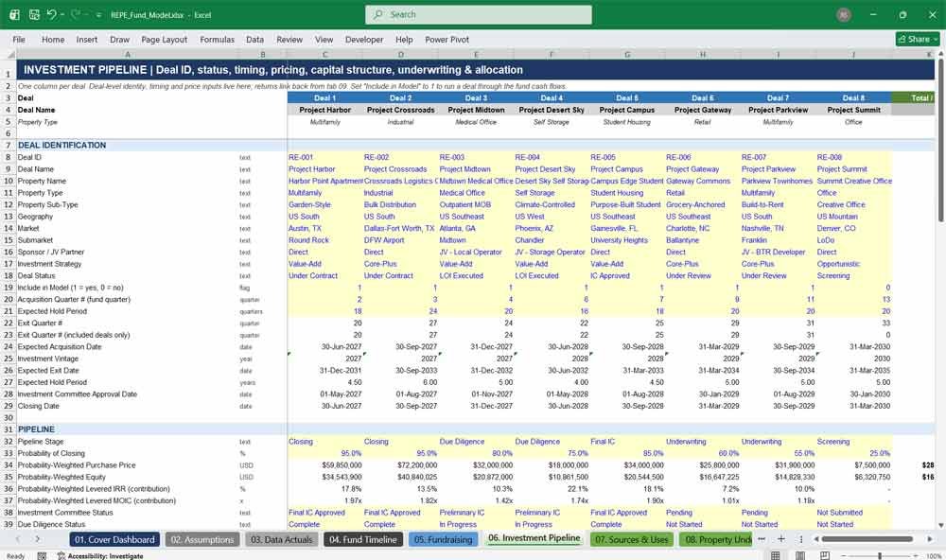Screen dimensions: 946x560
Task: Click the vertical scroll down arrow
Action: (x=940, y=526)
